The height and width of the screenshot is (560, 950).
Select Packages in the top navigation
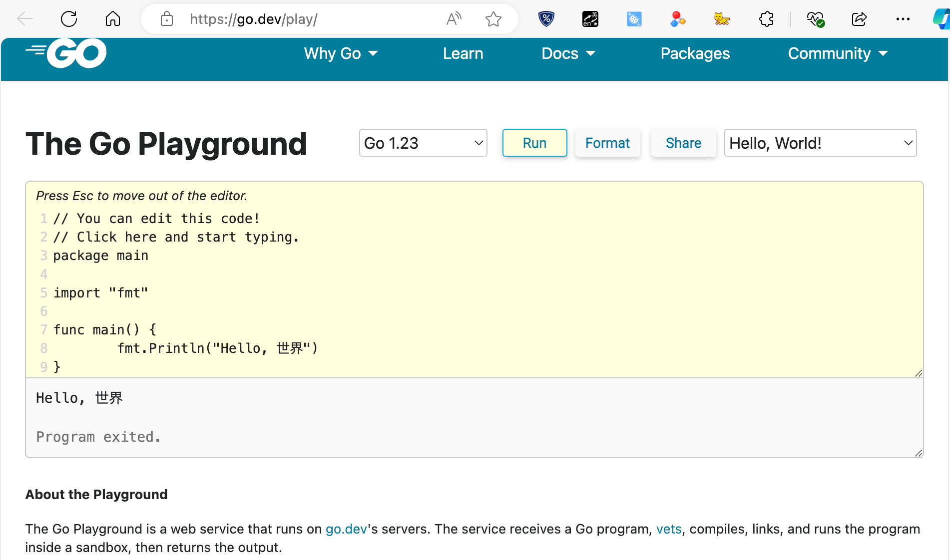click(x=695, y=53)
